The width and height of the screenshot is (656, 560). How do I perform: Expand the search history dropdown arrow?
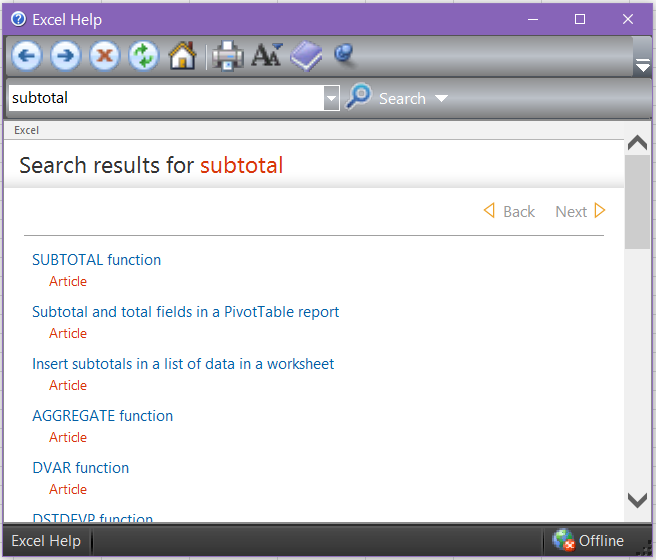tap(331, 98)
